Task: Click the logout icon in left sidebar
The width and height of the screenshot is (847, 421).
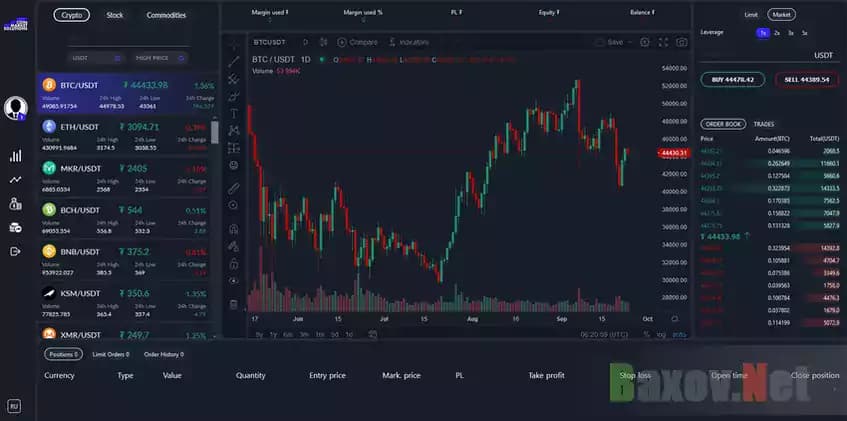Action: coord(16,251)
